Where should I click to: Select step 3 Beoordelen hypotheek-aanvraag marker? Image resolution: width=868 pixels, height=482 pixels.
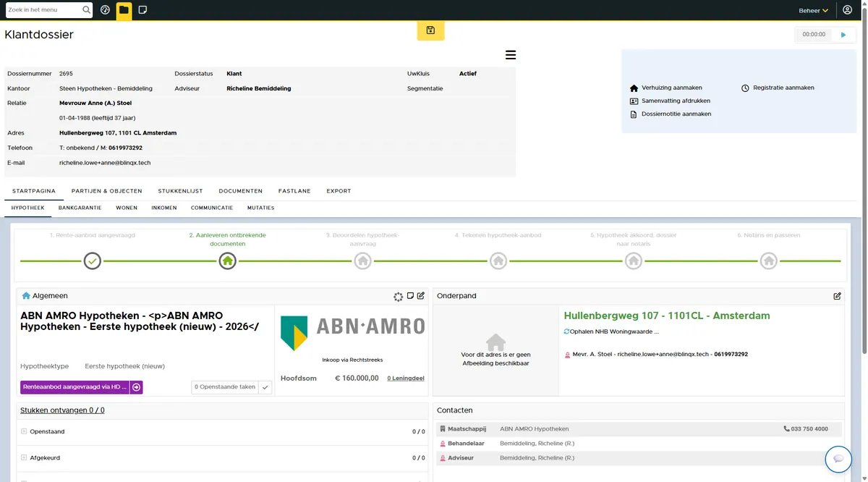click(362, 261)
